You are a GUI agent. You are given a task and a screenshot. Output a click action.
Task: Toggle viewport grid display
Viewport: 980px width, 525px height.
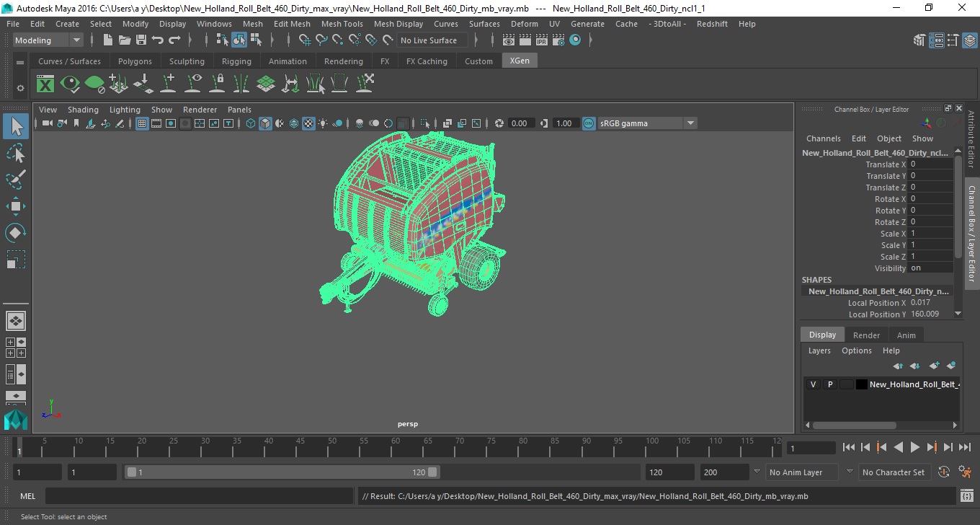pos(142,123)
